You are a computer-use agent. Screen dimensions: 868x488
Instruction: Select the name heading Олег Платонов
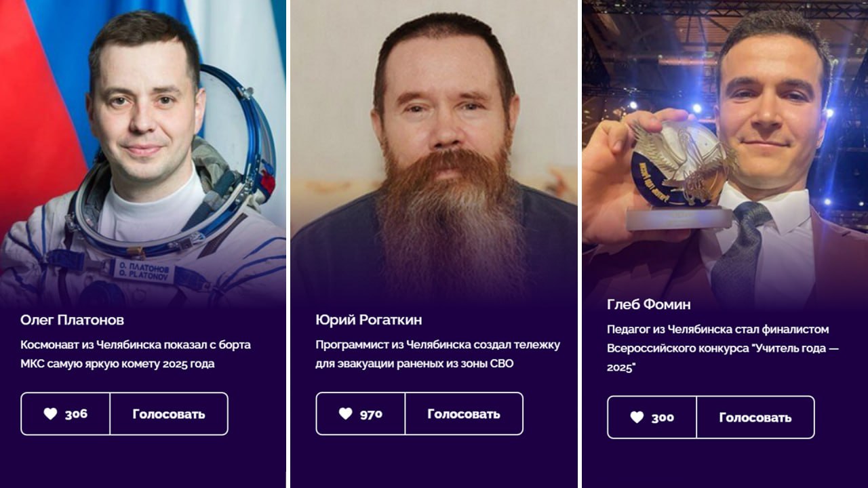(x=72, y=320)
